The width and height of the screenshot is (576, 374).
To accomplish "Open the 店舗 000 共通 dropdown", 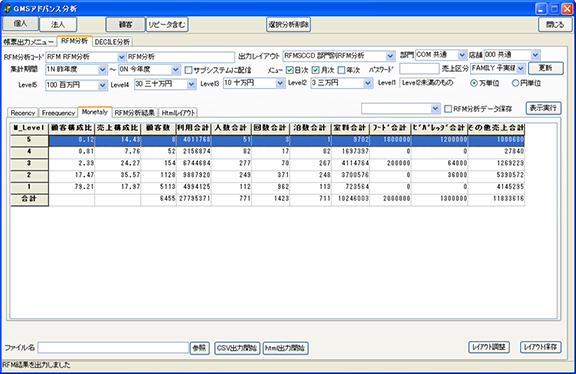I will point(536,55).
